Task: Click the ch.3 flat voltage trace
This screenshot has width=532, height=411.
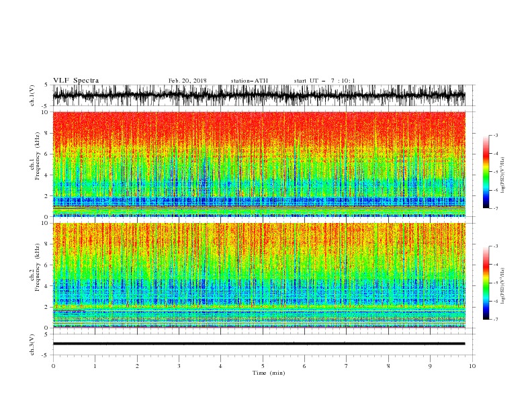Action: pos(259,344)
